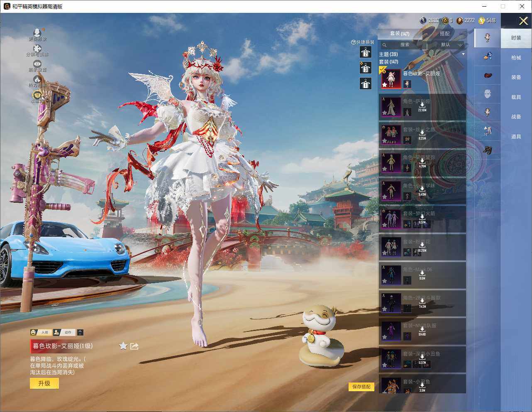The width and height of the screenshot is (532, 412).
Task: Click the silver currency balance icon
Action: pyautogui.click(x=423, y=20)
